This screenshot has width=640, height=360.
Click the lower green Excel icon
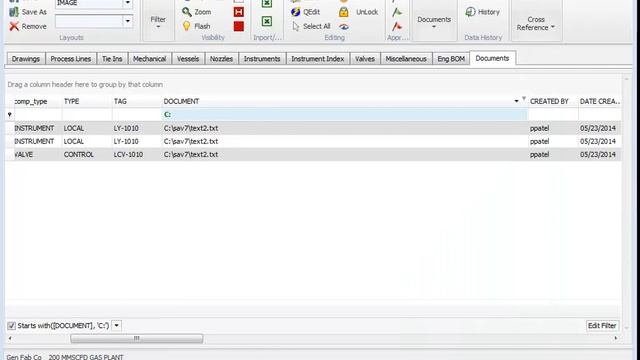point(267,21)
